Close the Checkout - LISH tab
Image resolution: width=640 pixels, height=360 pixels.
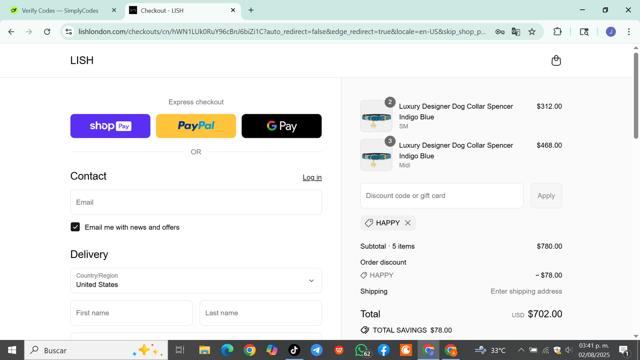(x=233, y=10)
